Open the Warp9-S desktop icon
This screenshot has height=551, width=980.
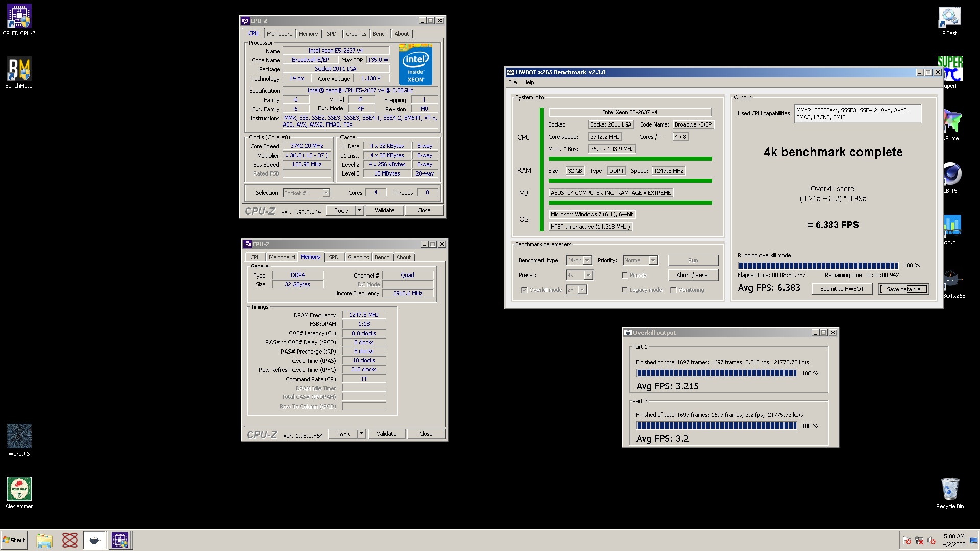coord(19,440)
